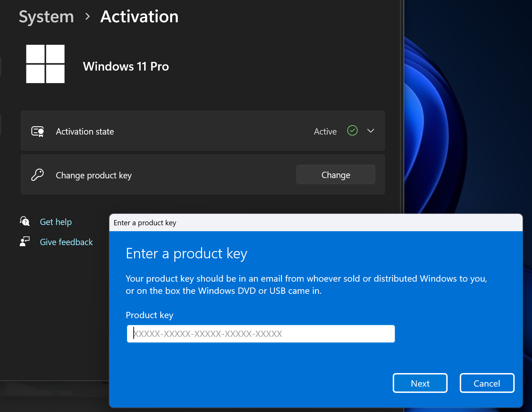The width and height of the screenshot is (532, 412).
Task: Open the Get help link
Action: click(x=56, y=221)
